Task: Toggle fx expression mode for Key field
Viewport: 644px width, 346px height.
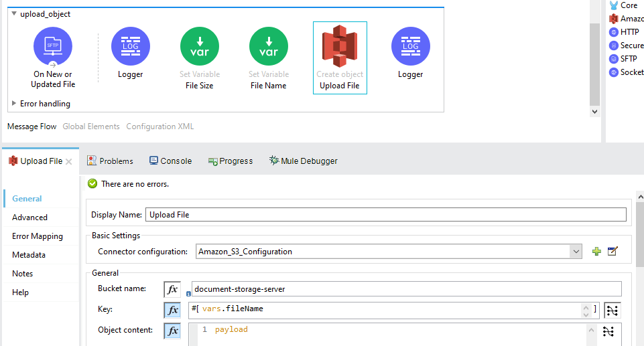Action: [172, 310]
